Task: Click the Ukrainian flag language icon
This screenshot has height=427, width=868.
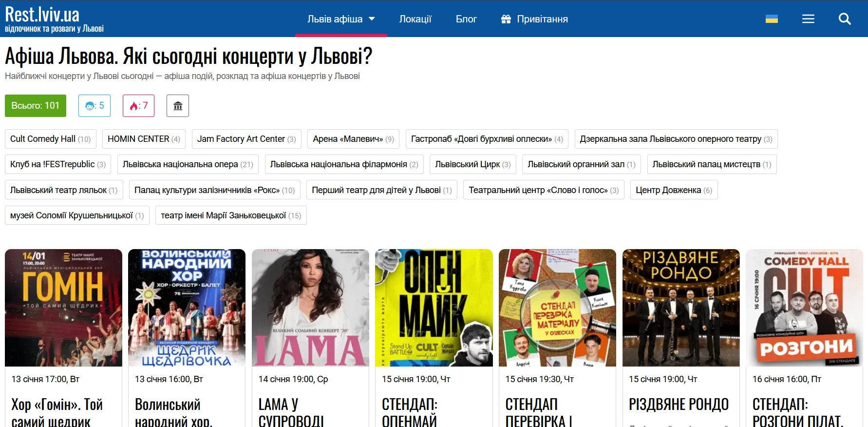Action: click(772, 19)
